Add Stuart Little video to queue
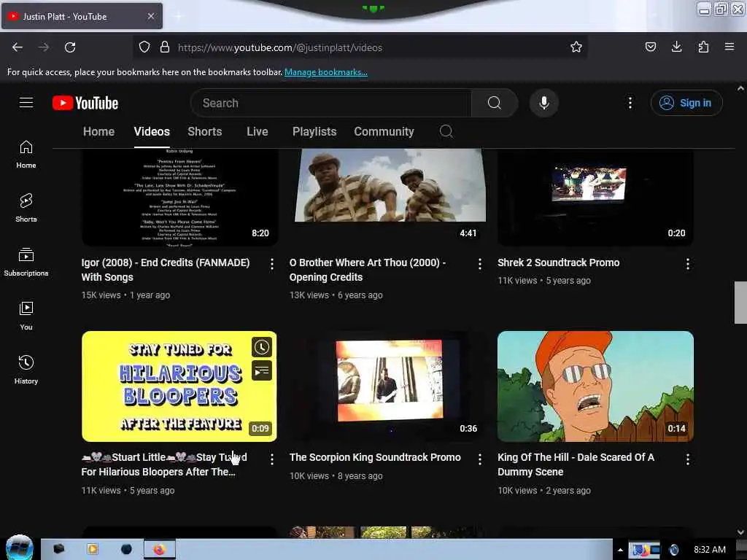Viewport: 747px width, 560px height. click(x=262, y=371)
